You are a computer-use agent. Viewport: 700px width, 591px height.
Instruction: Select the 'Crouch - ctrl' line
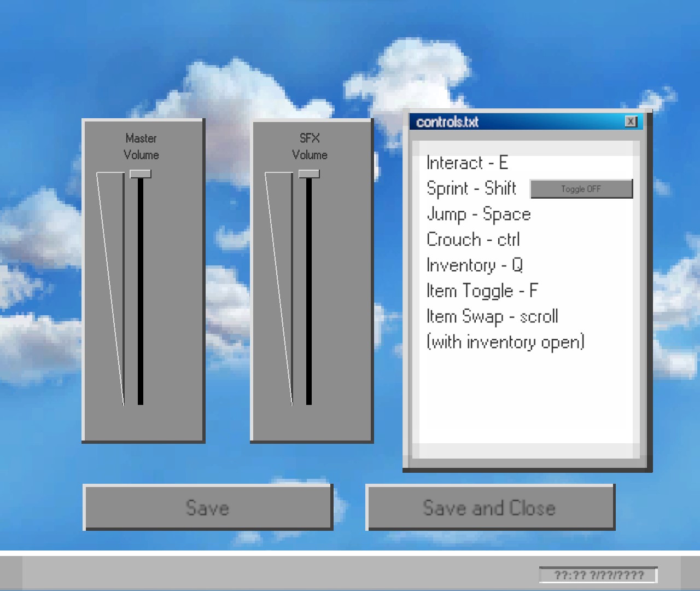click(x=473, y=240)
